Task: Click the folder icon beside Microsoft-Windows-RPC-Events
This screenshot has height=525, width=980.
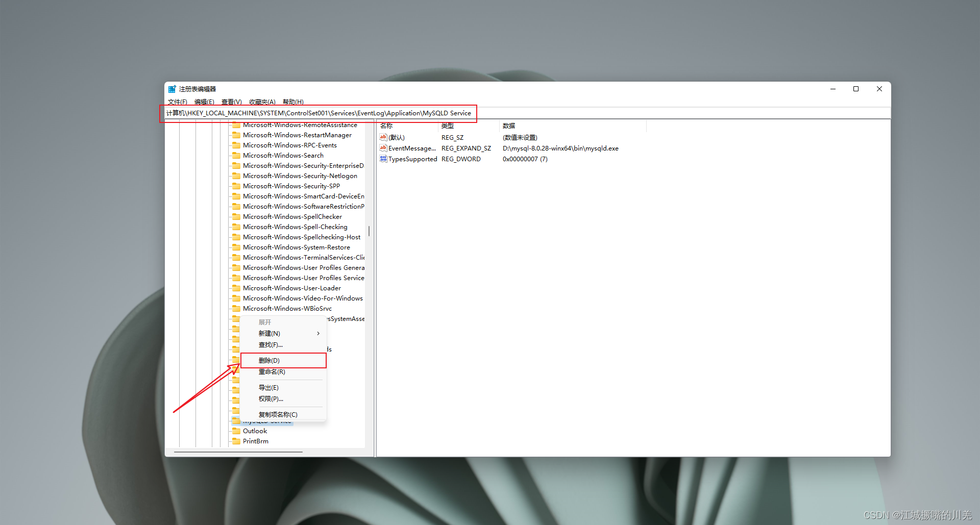Action: 236,145
